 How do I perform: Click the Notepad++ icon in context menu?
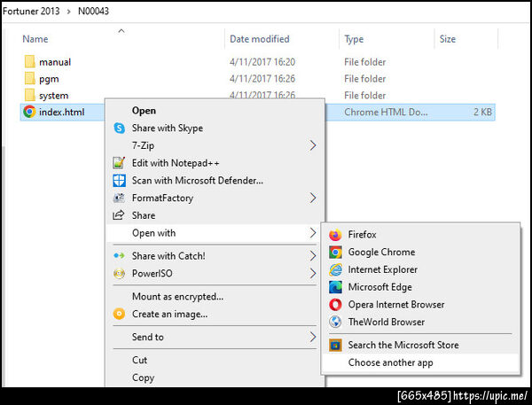click(x=119, y=163)
